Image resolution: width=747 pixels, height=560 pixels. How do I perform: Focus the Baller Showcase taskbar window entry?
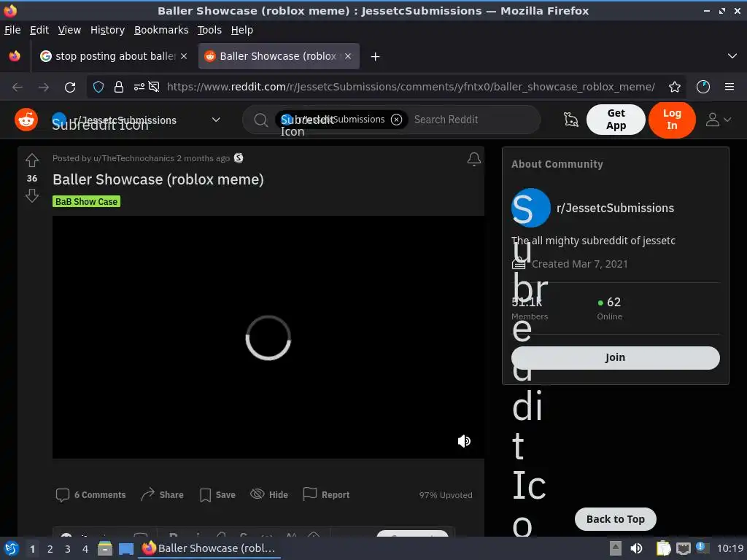(x=209, y=548)
